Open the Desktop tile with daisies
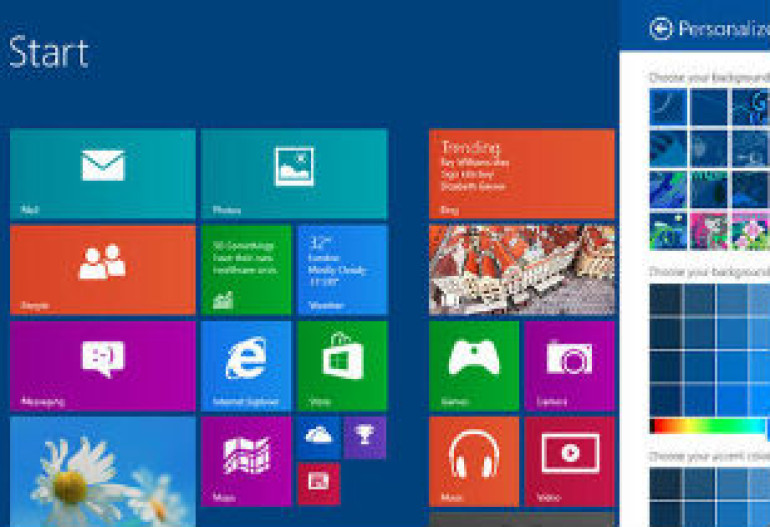The height and width of the screenshot is (527, 770). point(103,472)
